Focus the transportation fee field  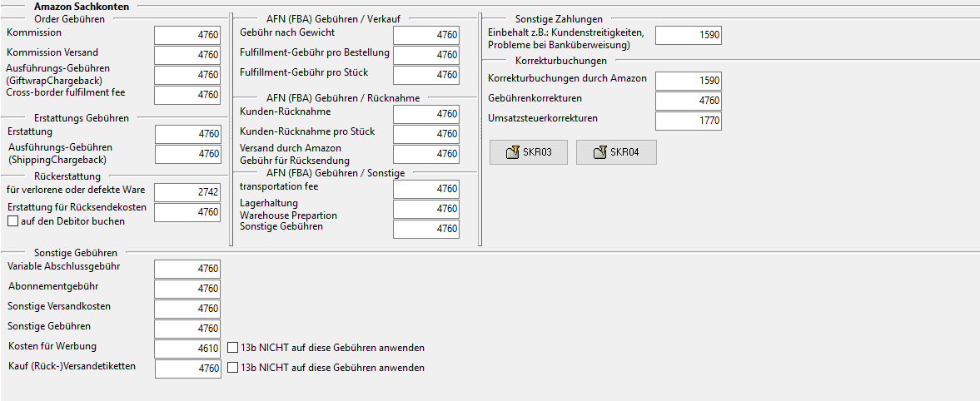click(426, 189)
